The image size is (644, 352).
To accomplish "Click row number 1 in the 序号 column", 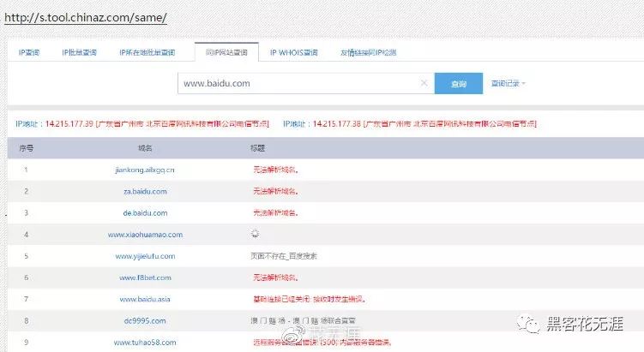I will pos(26,170).
